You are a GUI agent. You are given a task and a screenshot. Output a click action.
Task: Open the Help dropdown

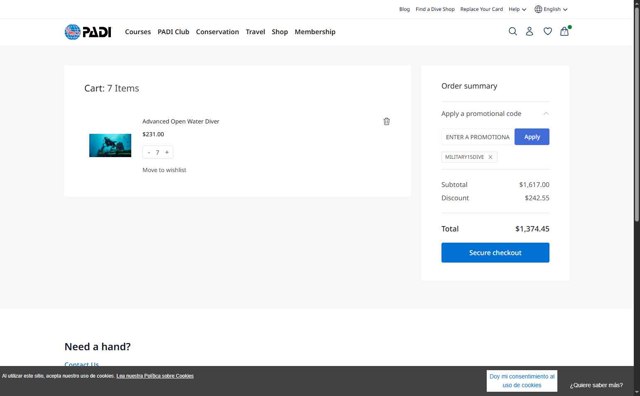pos(517,9)
